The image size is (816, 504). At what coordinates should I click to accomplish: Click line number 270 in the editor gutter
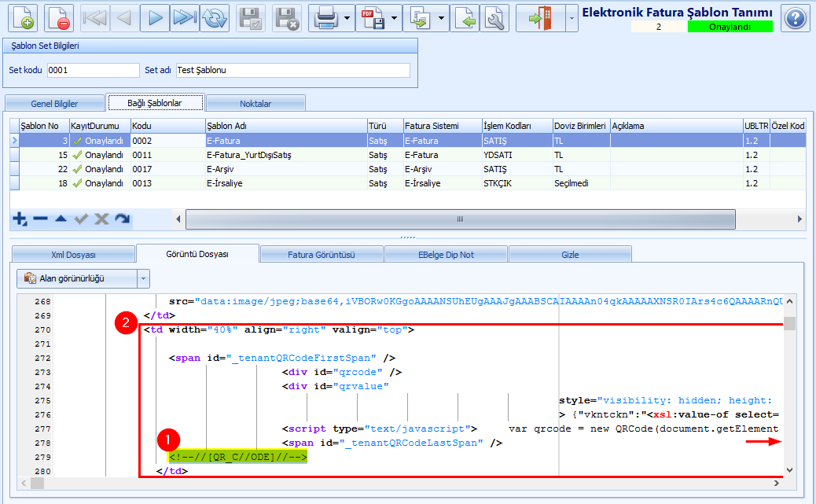[42, 329]
